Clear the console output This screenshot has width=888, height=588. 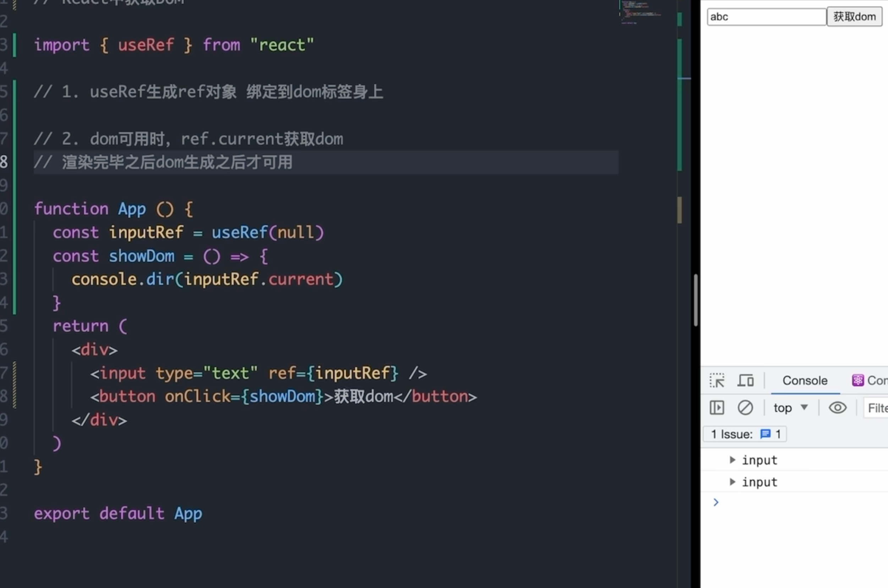point(745,407)
